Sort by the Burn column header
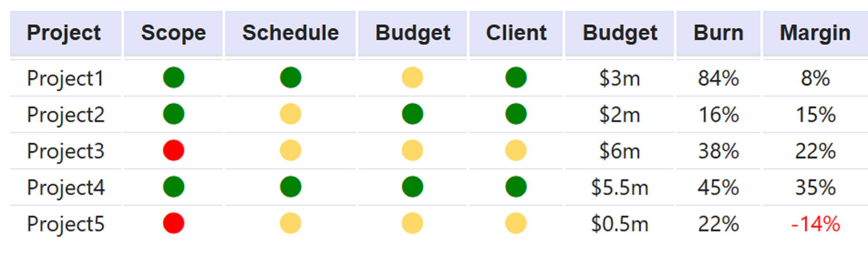The width and height of the screenshot is (868, 254). click(718, 33)
